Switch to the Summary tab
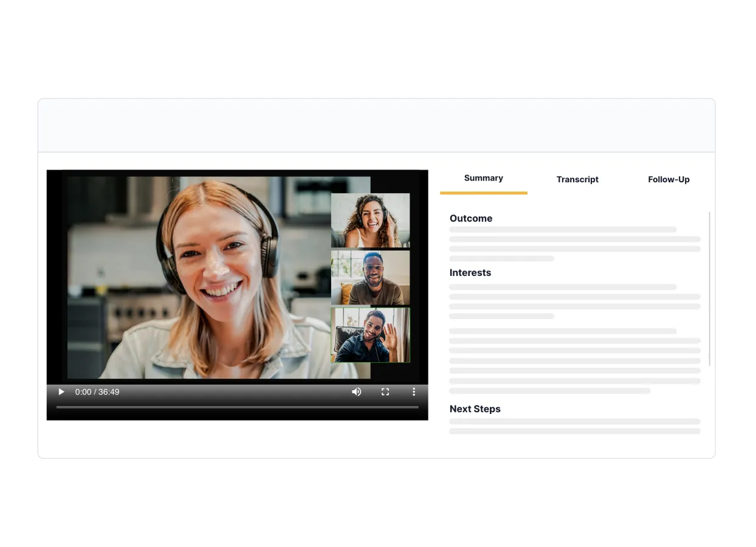756x547 pixels. click(x=484, y=178)
